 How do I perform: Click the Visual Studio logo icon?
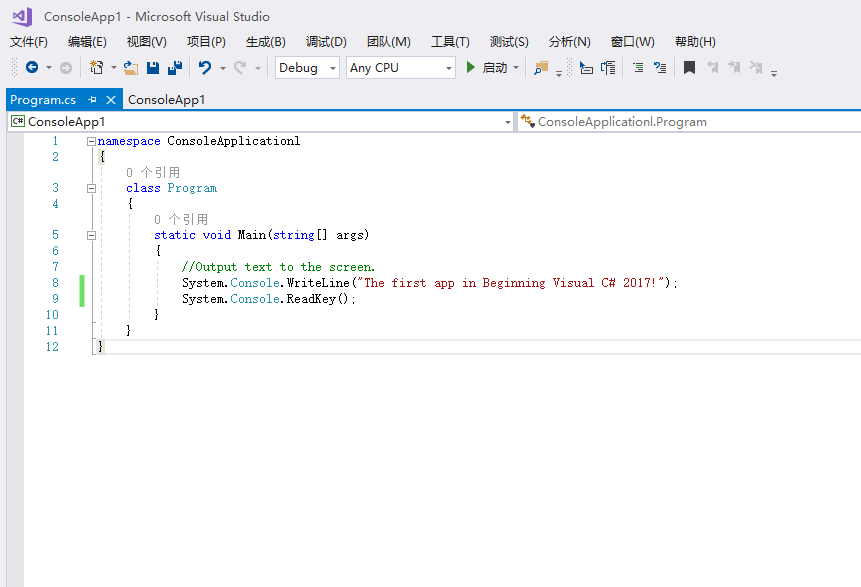pos(23,17)
